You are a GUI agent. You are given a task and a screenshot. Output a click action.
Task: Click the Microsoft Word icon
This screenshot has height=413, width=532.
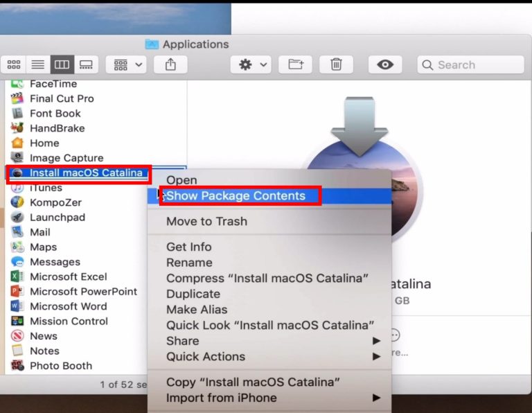17,306
